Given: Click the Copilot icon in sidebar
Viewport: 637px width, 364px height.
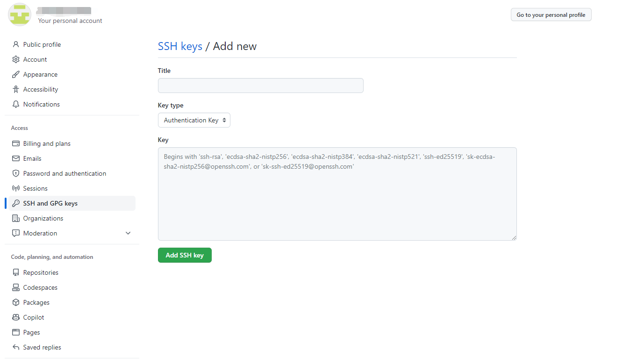Looking at the screenshot, I should (16, 317).
